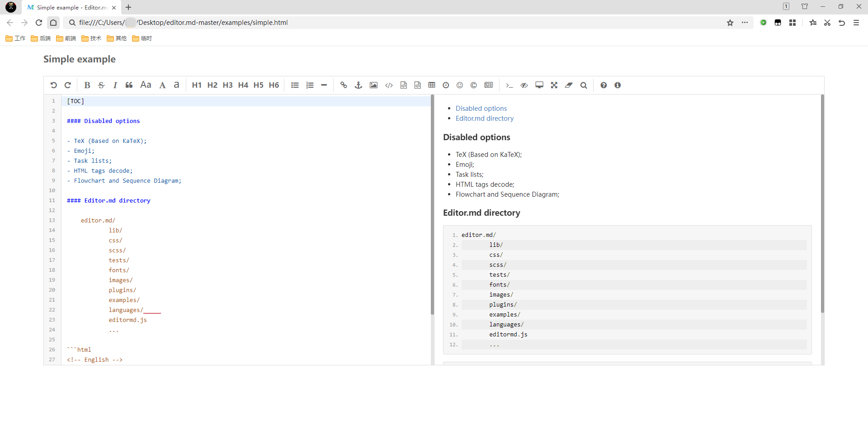The image size is (868, 430).
Task: Open editor help
Action: pyautogui.click(x=604, y=85)
